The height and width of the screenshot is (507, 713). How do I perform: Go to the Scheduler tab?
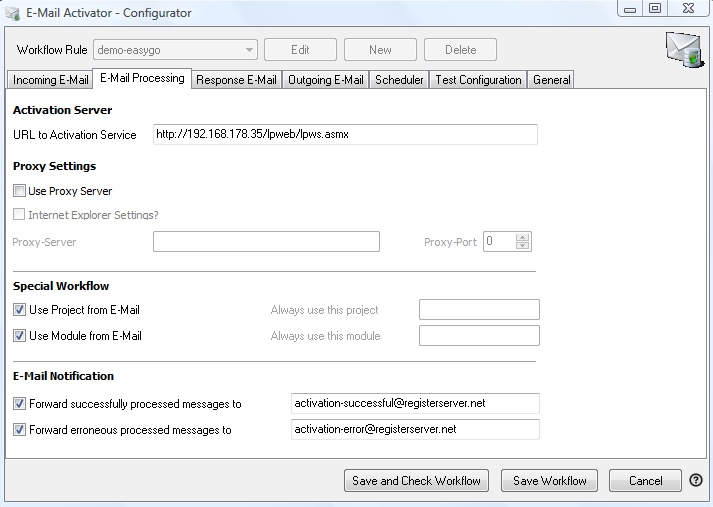[399, 80]
